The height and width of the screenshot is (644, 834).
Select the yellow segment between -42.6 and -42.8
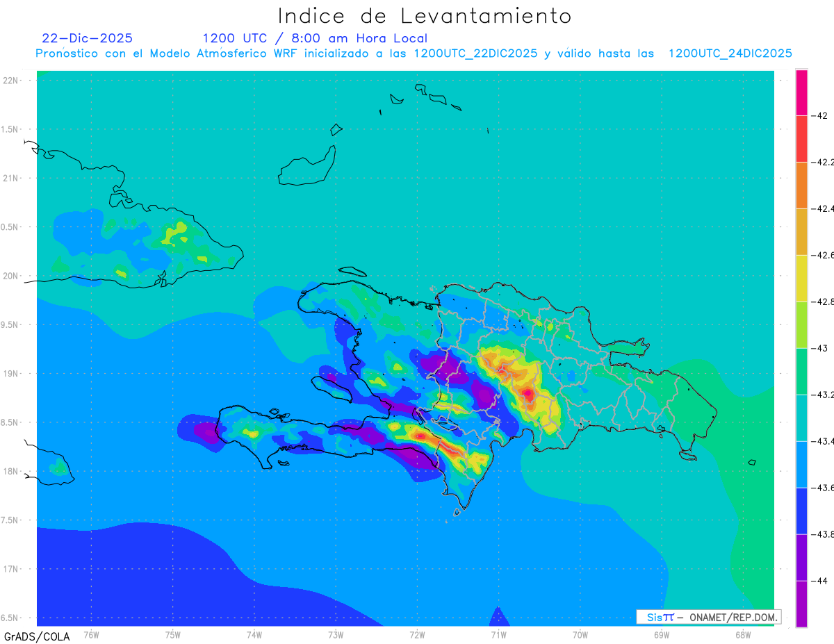(801, 278)
